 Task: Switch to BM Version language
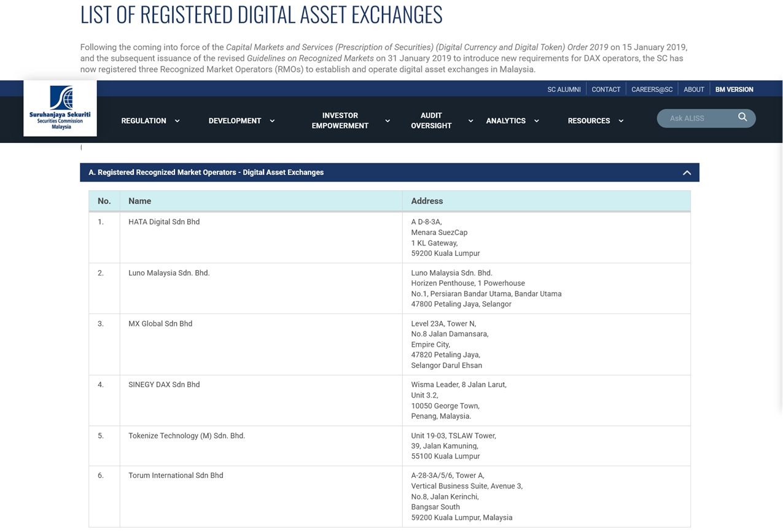[x=734, y=90]
